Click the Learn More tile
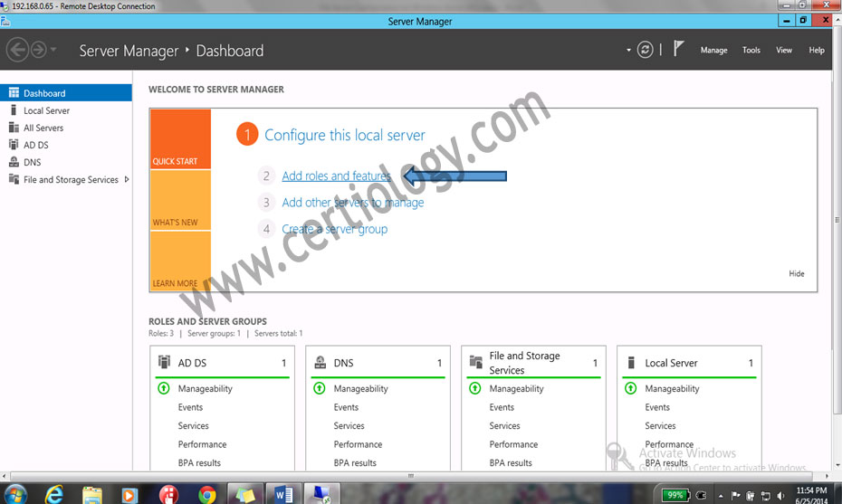842x504 pixels. [x=180, y=262]
